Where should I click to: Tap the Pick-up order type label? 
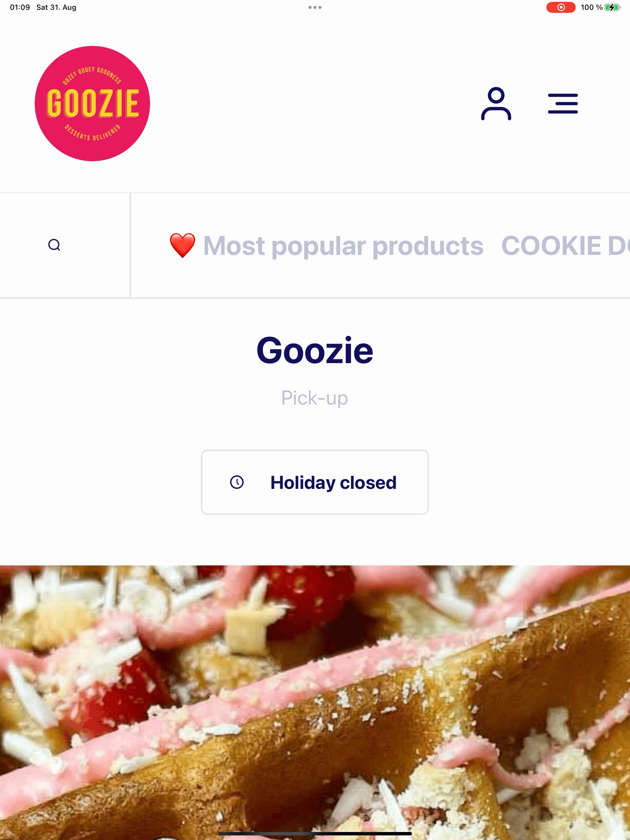(315, 398)
